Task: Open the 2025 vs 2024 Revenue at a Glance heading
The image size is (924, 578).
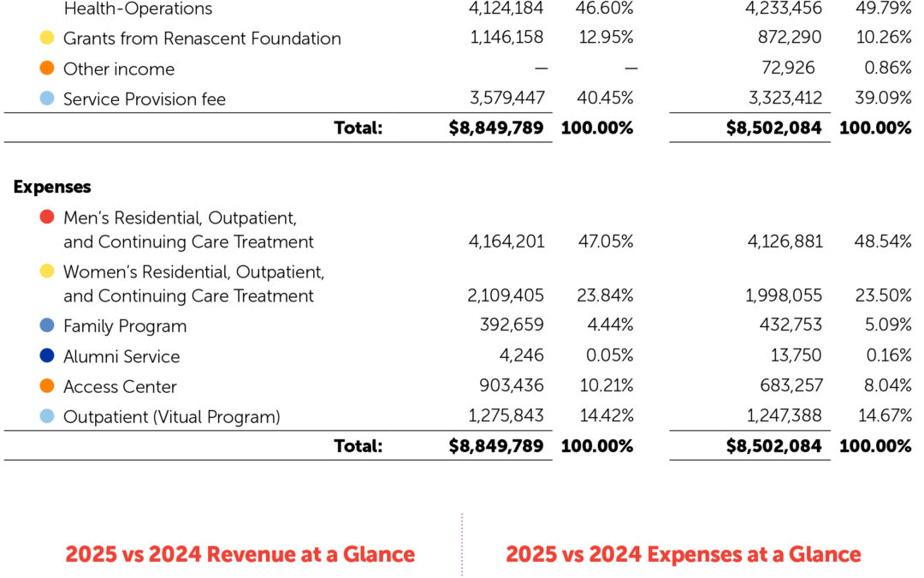Action: pos(240,554)
